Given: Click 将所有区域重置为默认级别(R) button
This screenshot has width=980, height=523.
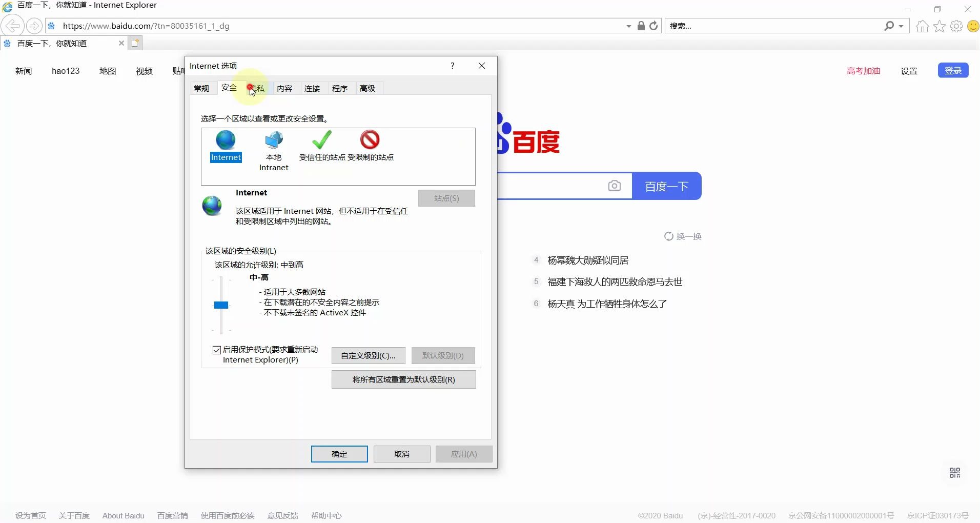Looking at the screenshot, I should click(403, 379).
